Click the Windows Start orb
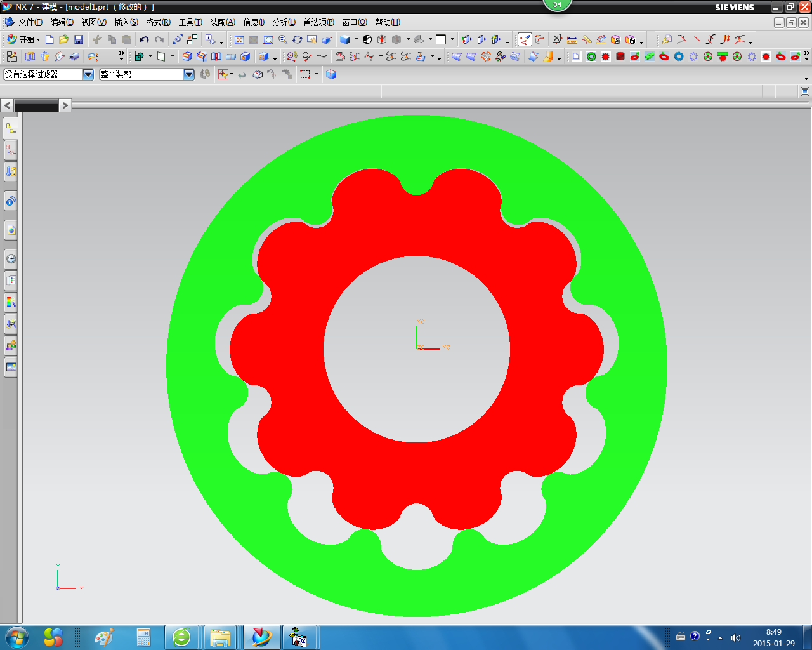 [16, 637]
